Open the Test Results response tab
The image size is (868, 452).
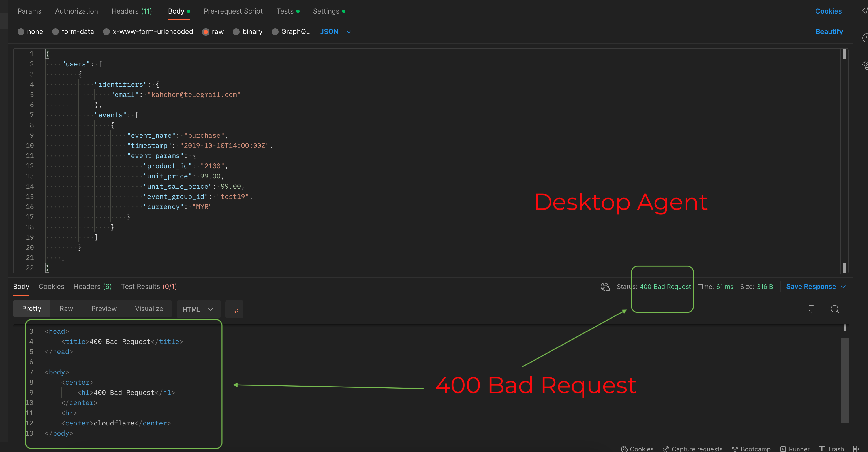(149, 287)
